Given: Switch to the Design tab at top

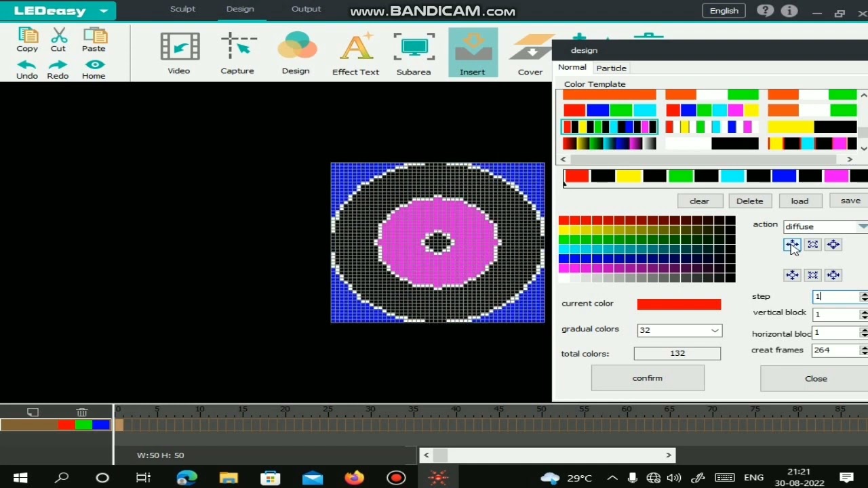Looking at the screenshot, I should pyautogui.click(x=240, y=9).
